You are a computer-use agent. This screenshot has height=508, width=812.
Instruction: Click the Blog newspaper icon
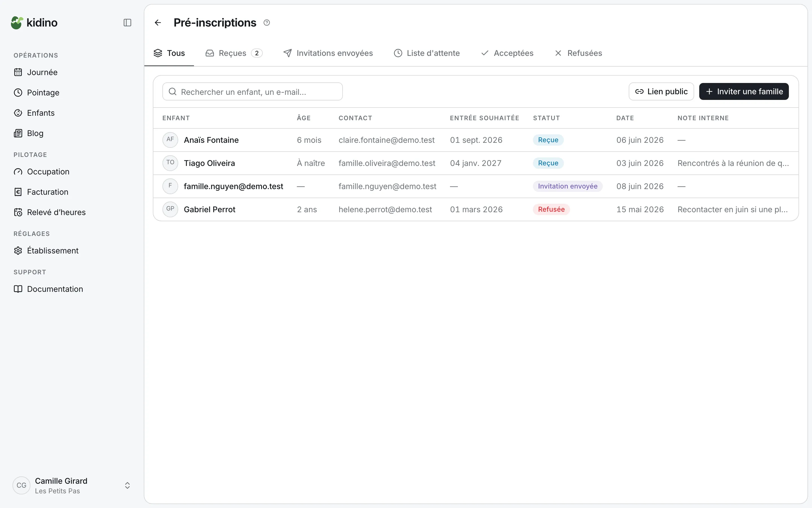18,133
